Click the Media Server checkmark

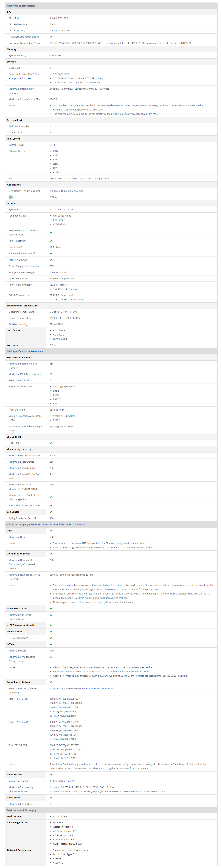point(51,632)
